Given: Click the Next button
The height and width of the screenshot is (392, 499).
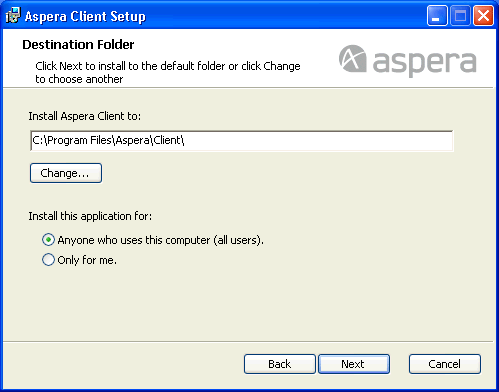Looking at the screenshot, I should (x=354, y=364).
